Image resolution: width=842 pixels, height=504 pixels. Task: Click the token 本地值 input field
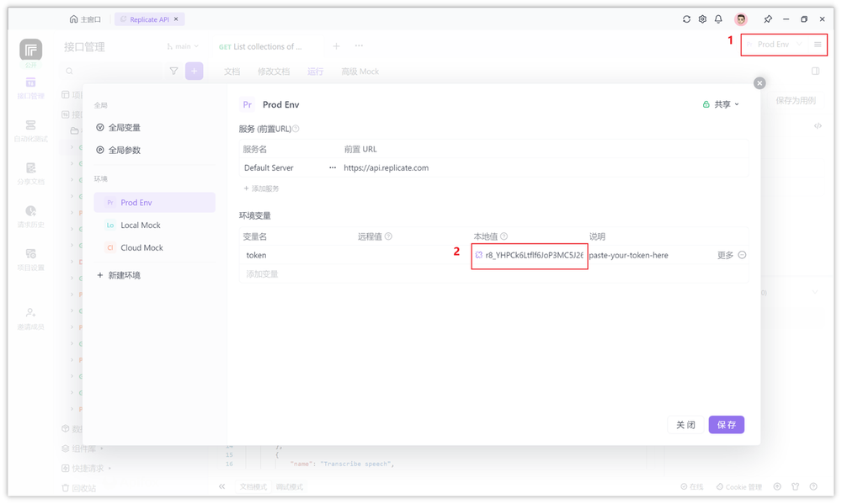pos(529,254)
